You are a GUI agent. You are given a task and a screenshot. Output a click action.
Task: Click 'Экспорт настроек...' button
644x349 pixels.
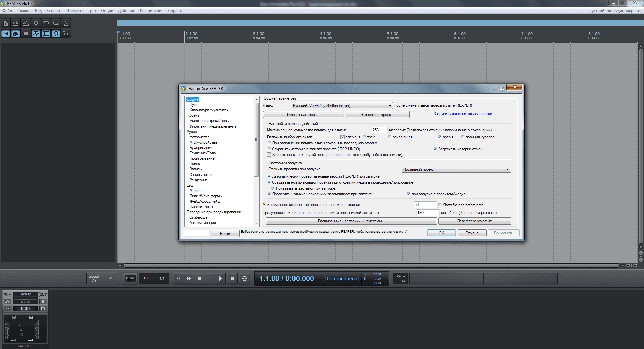point(377,115)
